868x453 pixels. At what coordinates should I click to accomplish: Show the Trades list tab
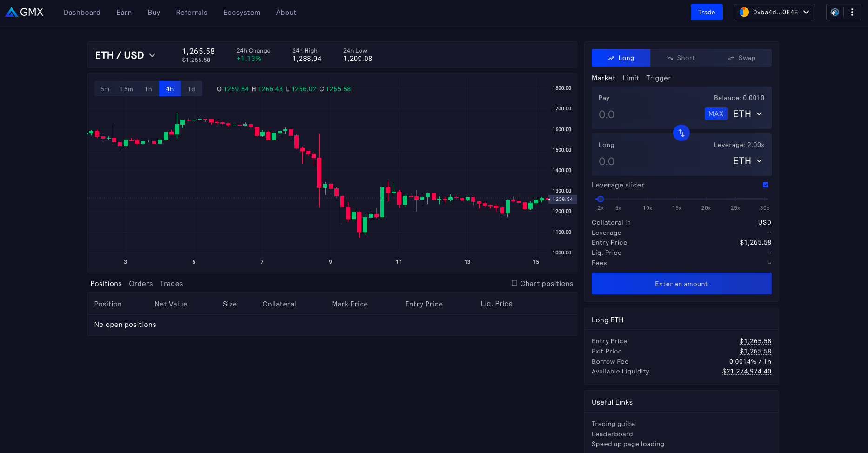click(x=172, y=284)
